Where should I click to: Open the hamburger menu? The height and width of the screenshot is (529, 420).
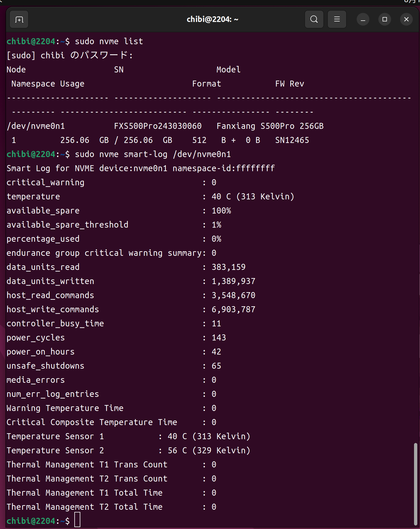(x=337, y=20)
